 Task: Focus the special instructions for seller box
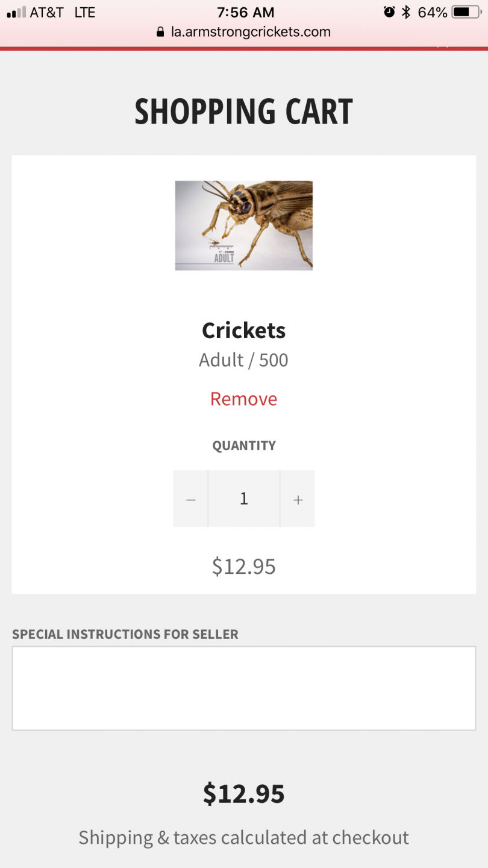[243, 688]
